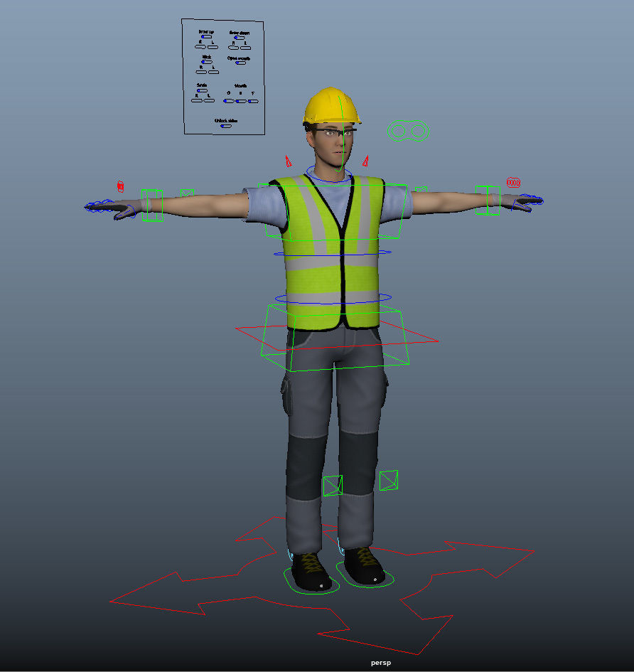The height and width of the screenshot is (672, 634).
Task: Click the 'Unlock sides' label text
Action: 226,121
